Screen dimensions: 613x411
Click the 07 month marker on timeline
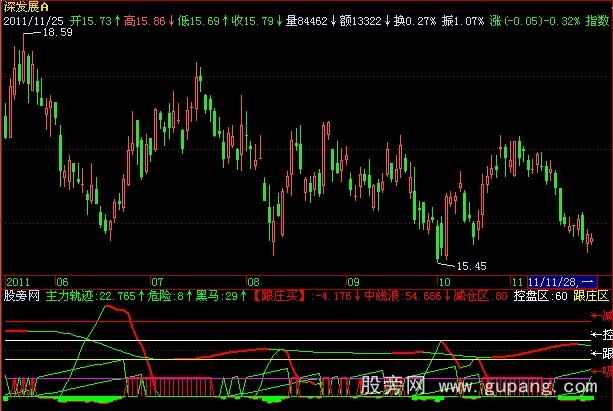click(157, 282)
